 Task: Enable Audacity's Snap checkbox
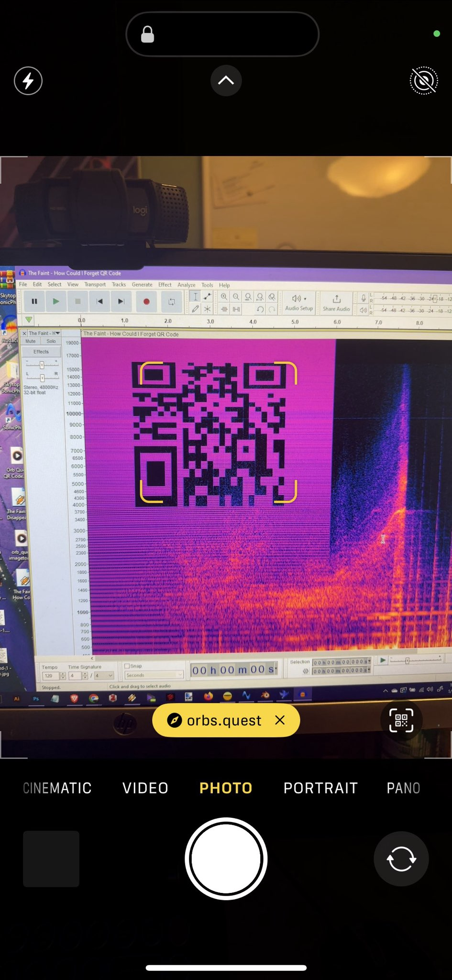[x=127, y=666]
